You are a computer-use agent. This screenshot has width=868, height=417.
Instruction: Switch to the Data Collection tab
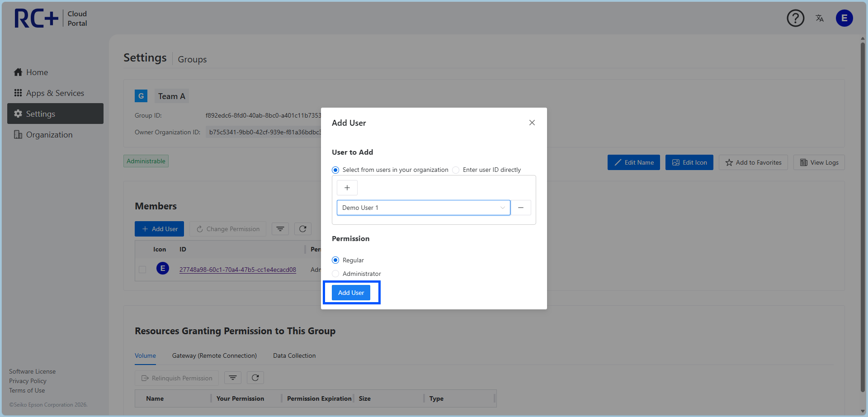tap(294, 355)
